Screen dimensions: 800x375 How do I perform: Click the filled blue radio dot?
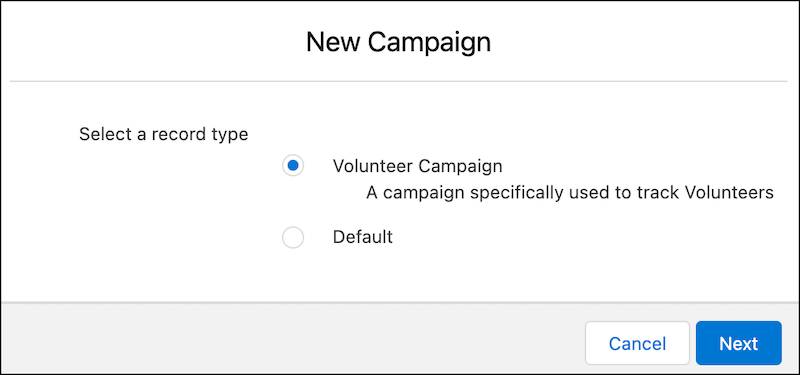coord(293,166)
